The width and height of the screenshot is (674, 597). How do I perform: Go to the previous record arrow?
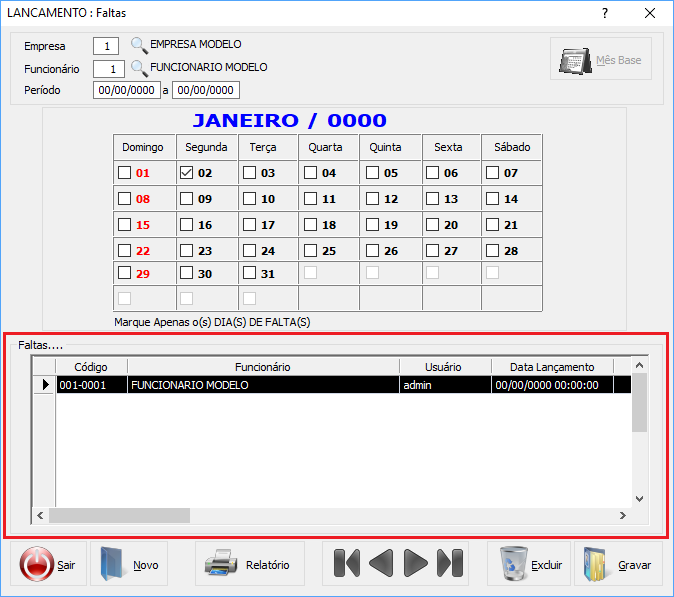[x=381, y=564]
